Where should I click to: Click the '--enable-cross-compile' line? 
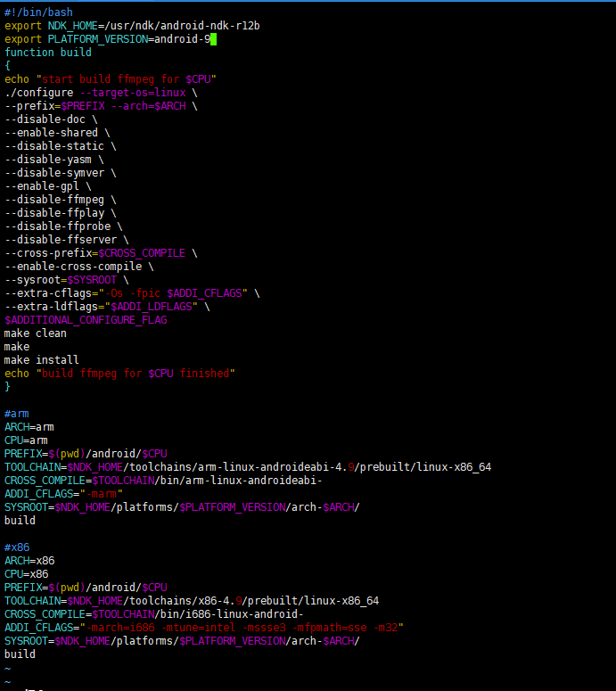pyautogui.click(x=78, y=267)
